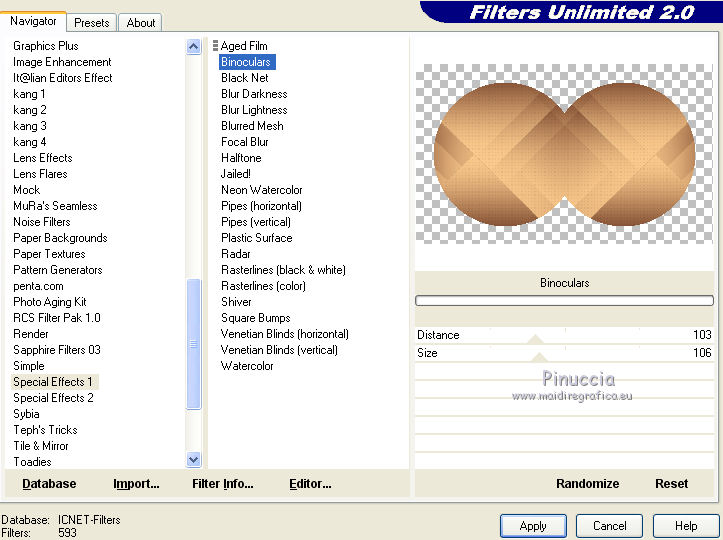Select Pattern Generators category
The image size is (723, 540).
click(58, 270)
